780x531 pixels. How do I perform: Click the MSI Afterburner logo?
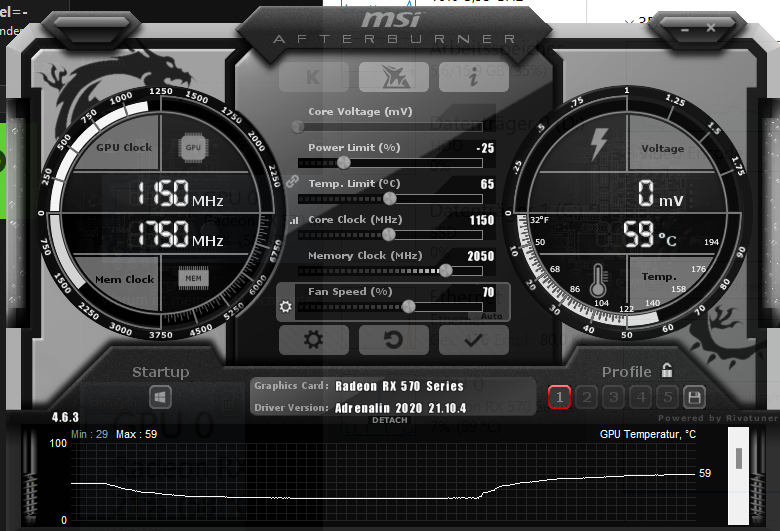[393, 28]
